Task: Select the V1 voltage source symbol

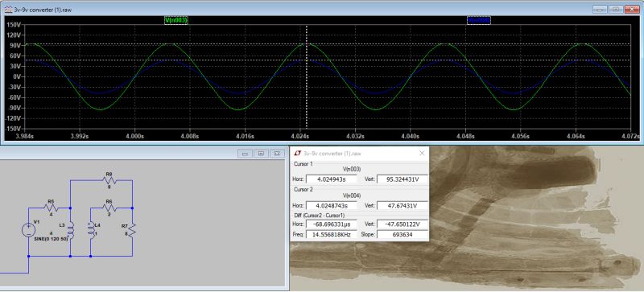Action: click(28, 230)
